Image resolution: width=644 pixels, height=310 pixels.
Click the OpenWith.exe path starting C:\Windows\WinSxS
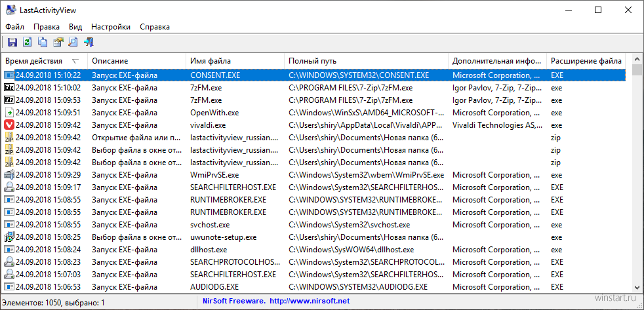click(x=367, y=113)
